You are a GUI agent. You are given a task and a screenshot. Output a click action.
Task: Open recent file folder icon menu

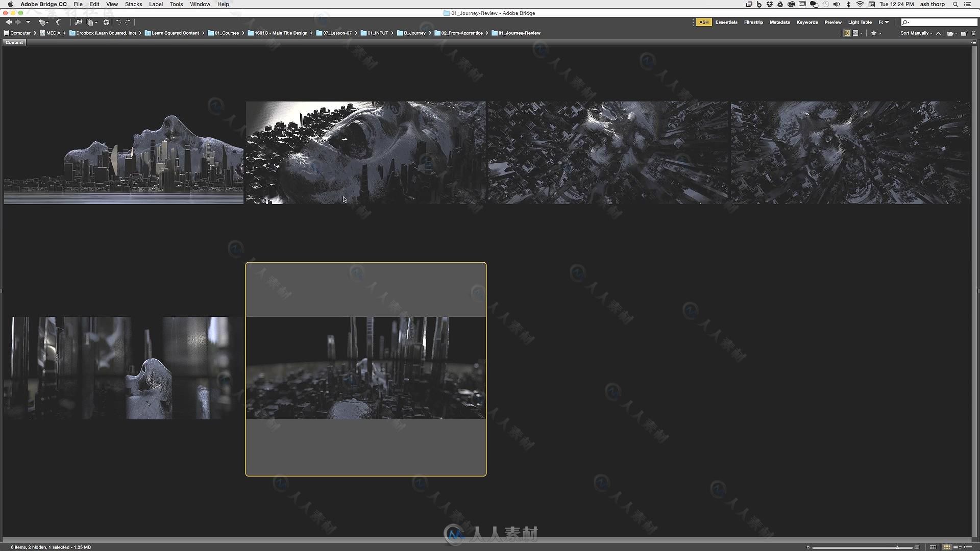point(952,33)
